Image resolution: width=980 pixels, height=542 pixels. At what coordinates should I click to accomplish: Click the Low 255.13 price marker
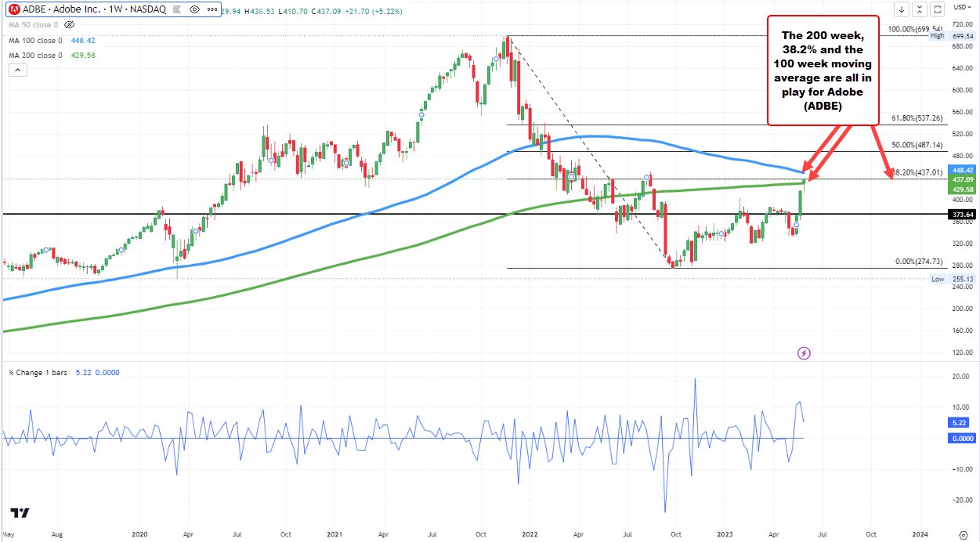tap(953, 279)
